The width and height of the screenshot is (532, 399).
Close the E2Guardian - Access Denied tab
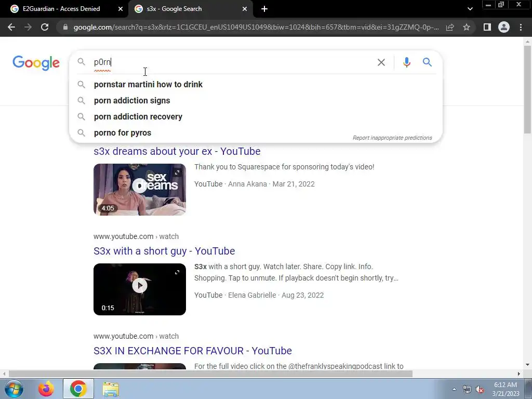[120, 9]
